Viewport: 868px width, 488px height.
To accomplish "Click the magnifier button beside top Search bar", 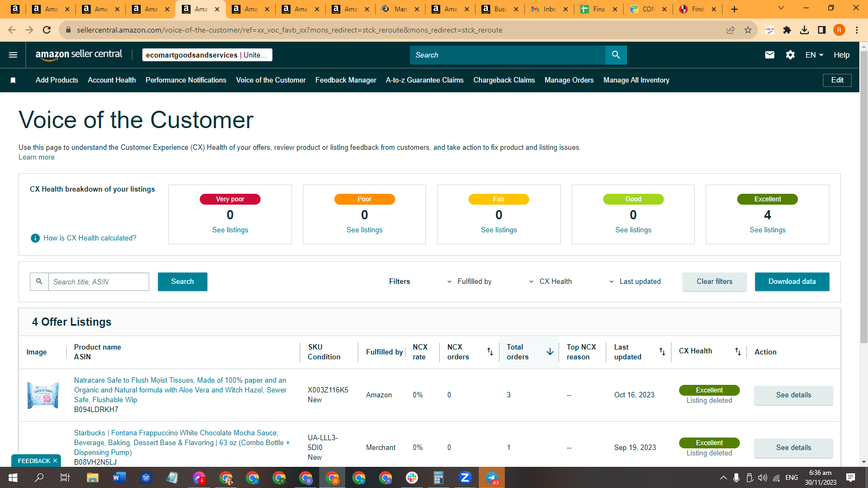I will point(616,55).
